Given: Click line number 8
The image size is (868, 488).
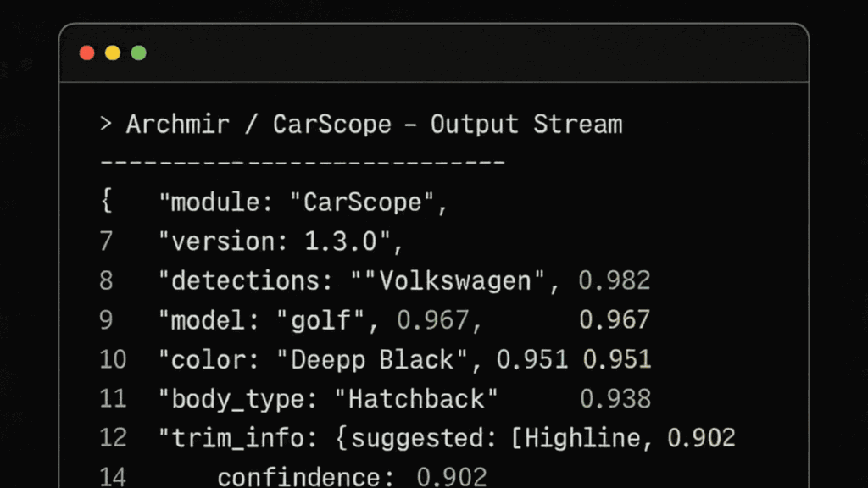Looking at the screenshot, I should pos(106,281).
